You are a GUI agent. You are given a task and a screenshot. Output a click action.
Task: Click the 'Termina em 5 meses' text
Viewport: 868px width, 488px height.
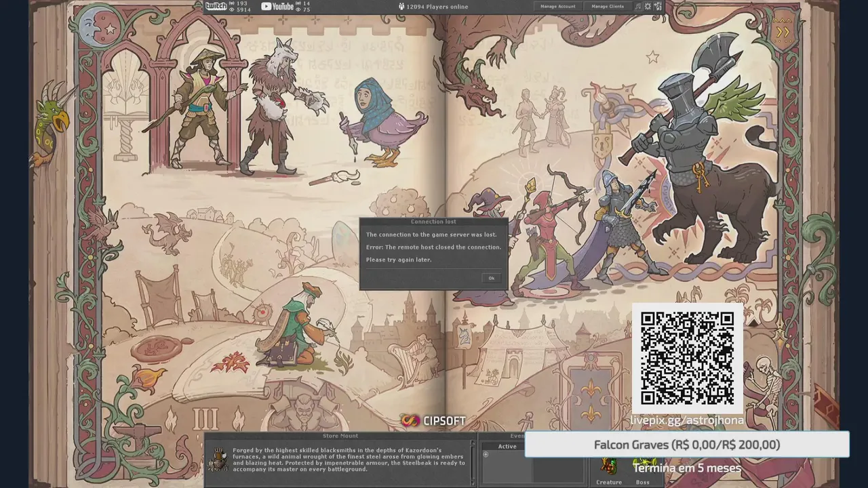(x=687, y=468)
